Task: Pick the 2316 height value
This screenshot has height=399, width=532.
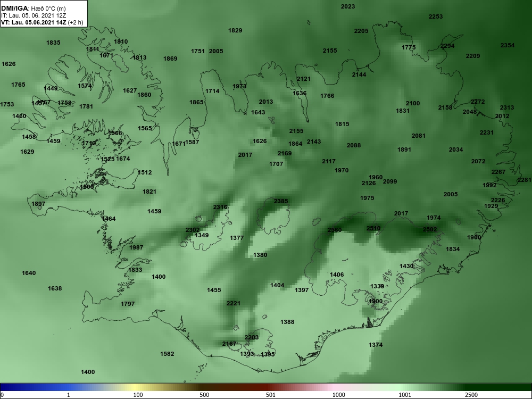Action: (220, 207)
